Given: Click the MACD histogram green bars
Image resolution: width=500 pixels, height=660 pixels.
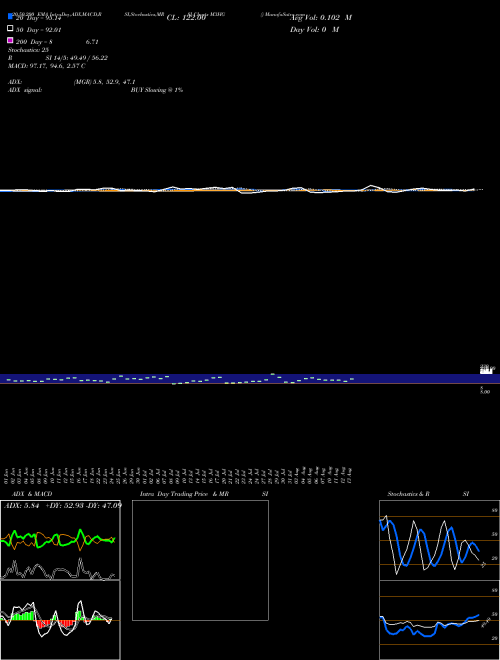Looking at the screenshot, I should coord(23,616).
